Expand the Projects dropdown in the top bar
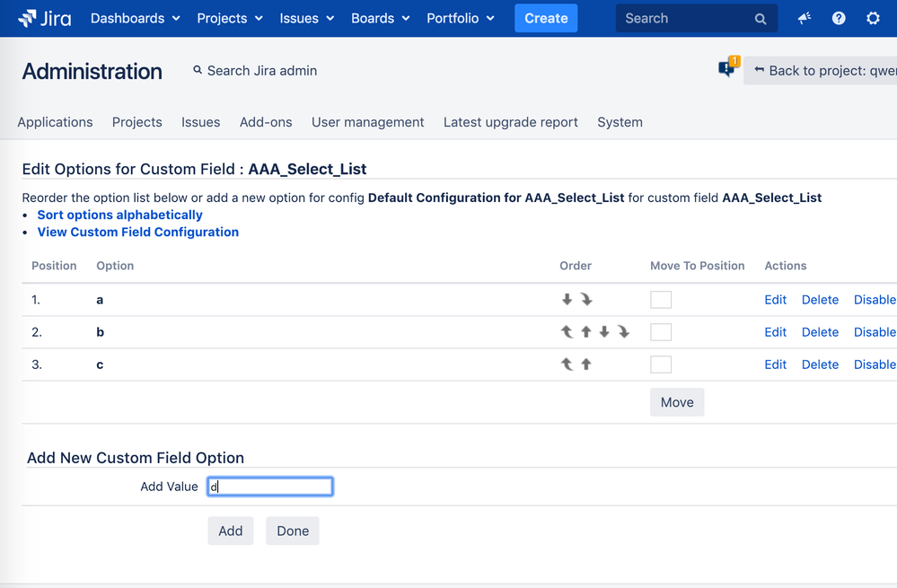Viewport: 897px width, 588px height. (230, 18)
